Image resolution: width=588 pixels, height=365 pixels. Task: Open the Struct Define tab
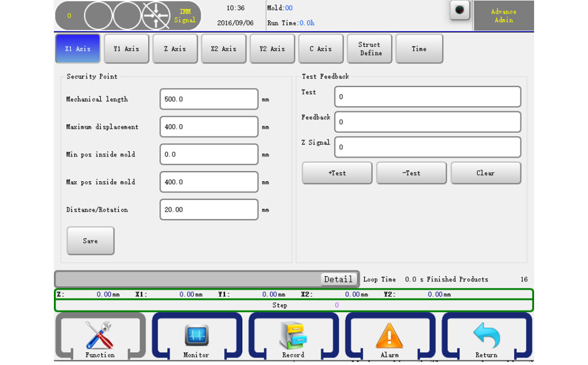pyautogui.click(x=369, y=49)
